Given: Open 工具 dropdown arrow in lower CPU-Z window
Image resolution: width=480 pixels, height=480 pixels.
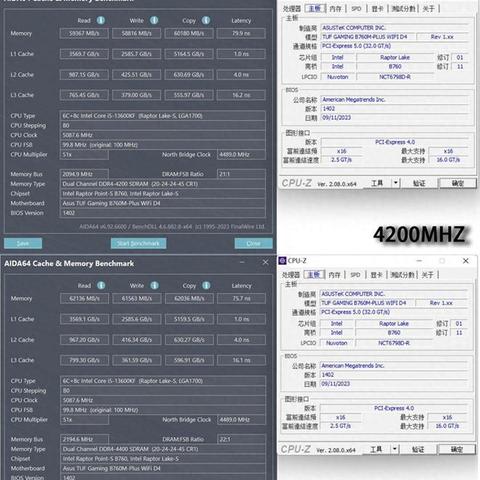Looking at the screenshot, I should pos(395,449).
